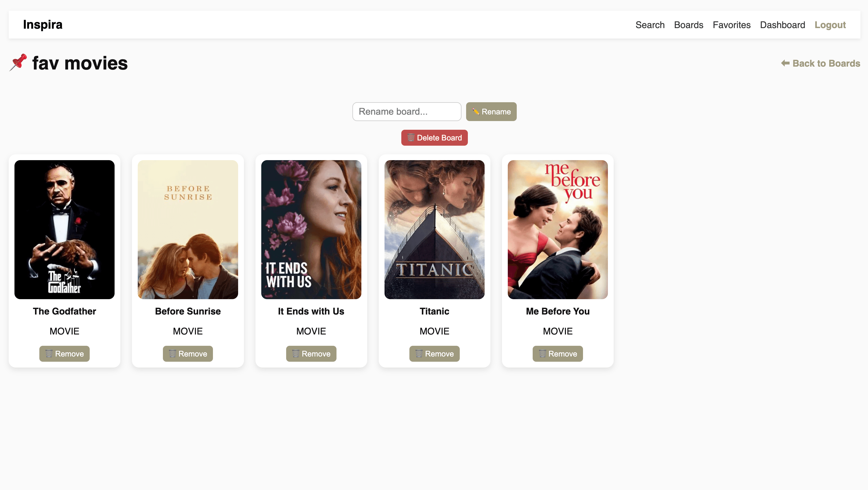Click the Inspira logo text
Viewport: 868px width, 490px height.
click(x=43, y=25)
